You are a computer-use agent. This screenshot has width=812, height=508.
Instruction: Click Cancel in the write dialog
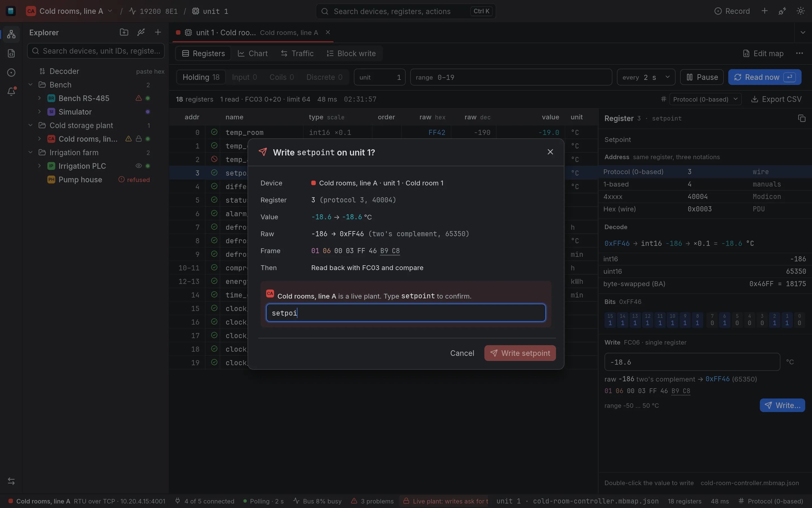462,353
